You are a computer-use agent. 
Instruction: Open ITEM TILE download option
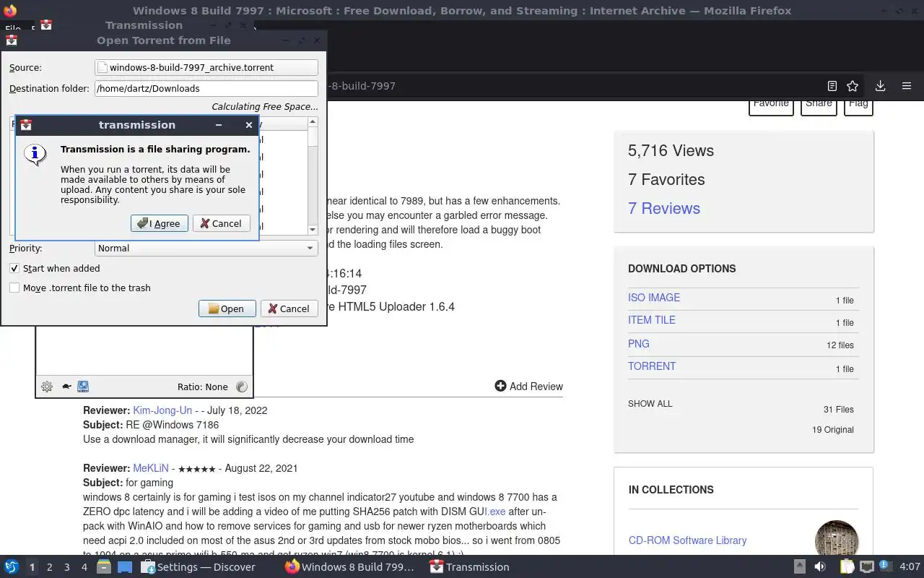(652, 320)
